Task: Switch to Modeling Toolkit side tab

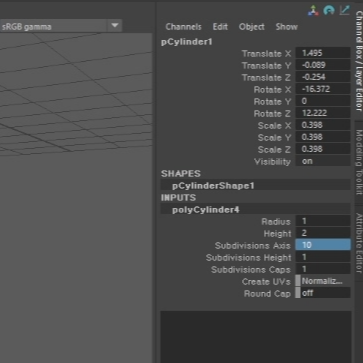Action: pyautogui.click(x=359, y=162)
